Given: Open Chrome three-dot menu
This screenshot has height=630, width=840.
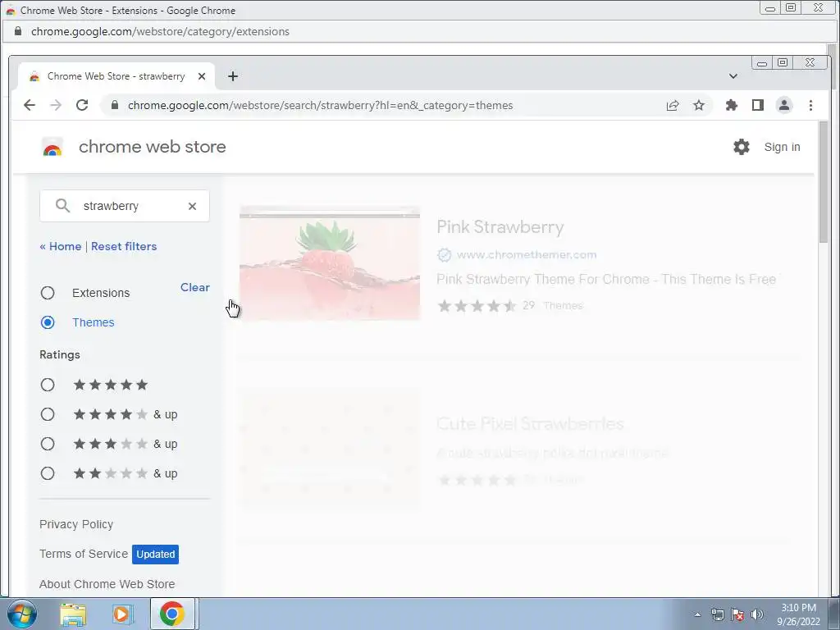Looking at the screenshot, I should coord(810,106).
